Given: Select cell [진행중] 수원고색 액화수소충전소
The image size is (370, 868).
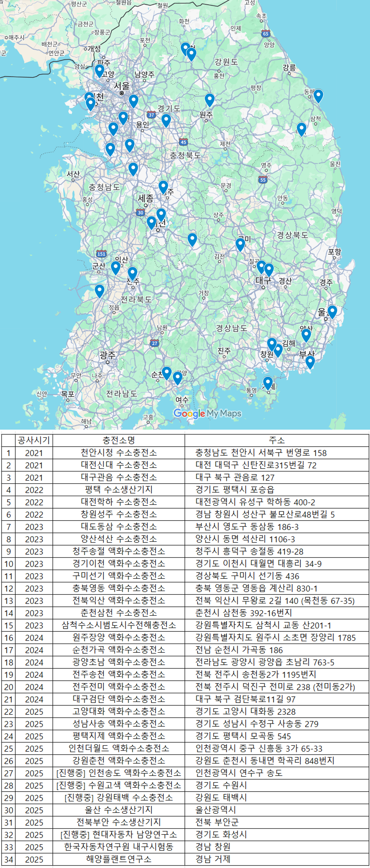Looking at the screenshot, I should [x=119, y=786].
